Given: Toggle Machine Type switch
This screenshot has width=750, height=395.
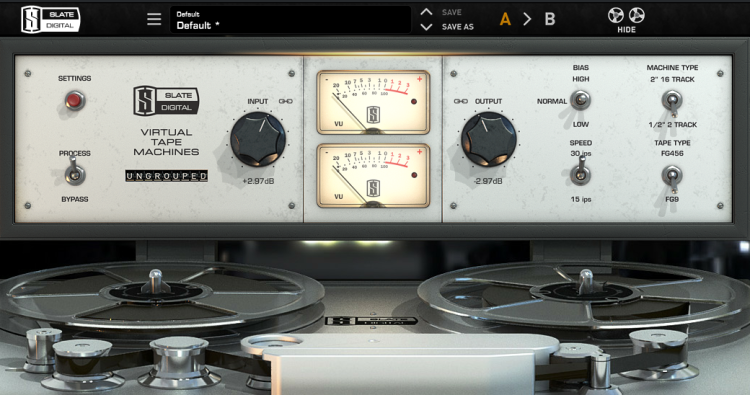Looking at the screenshot, I should tap(672, 102).
